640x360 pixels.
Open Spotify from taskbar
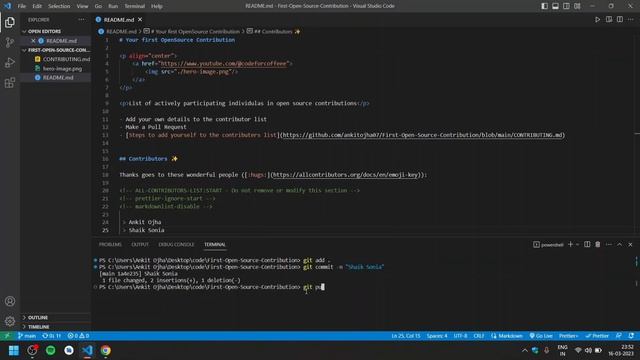pos(51,351)
